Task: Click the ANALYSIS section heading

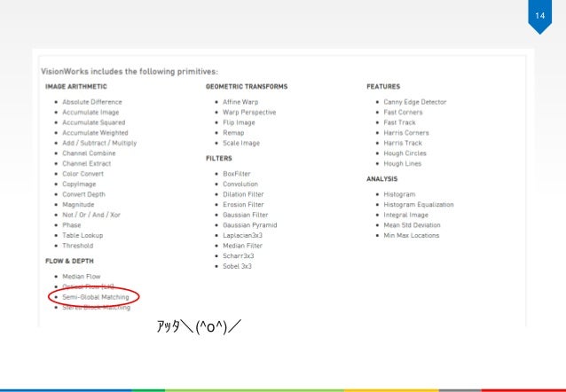Action: 381,179
